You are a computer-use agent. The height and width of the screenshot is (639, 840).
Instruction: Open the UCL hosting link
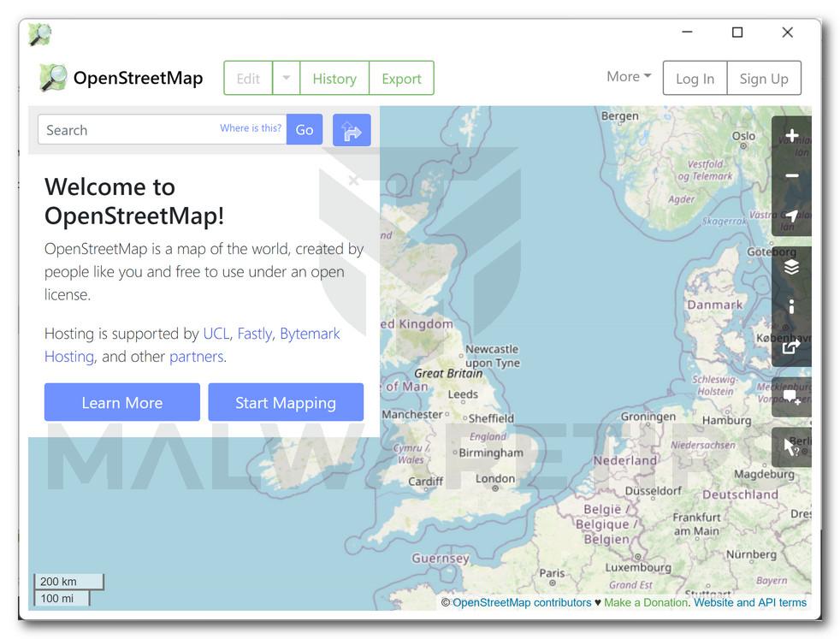(216, 334)
